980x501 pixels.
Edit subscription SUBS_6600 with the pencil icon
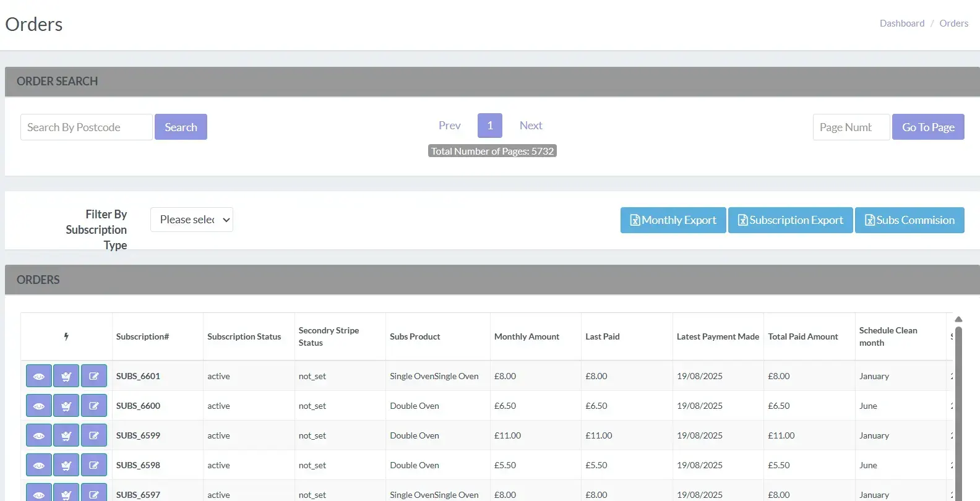point(94,406)
